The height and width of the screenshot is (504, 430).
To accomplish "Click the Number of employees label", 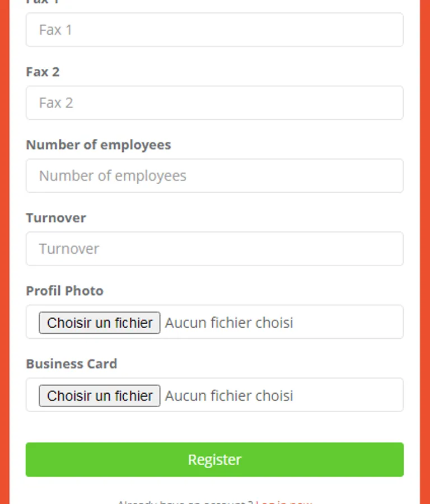I will pos(99,144).
